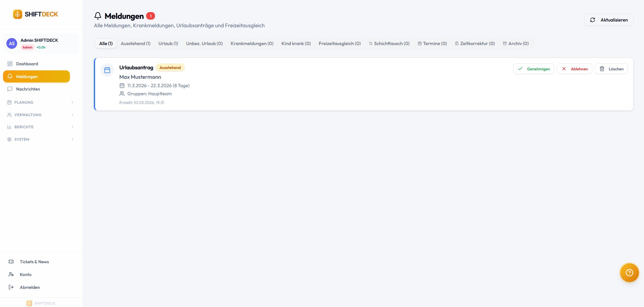Log out via Abmelden
Image resolution: width=644 pixels, height=307 pixels.
point(30,287)
